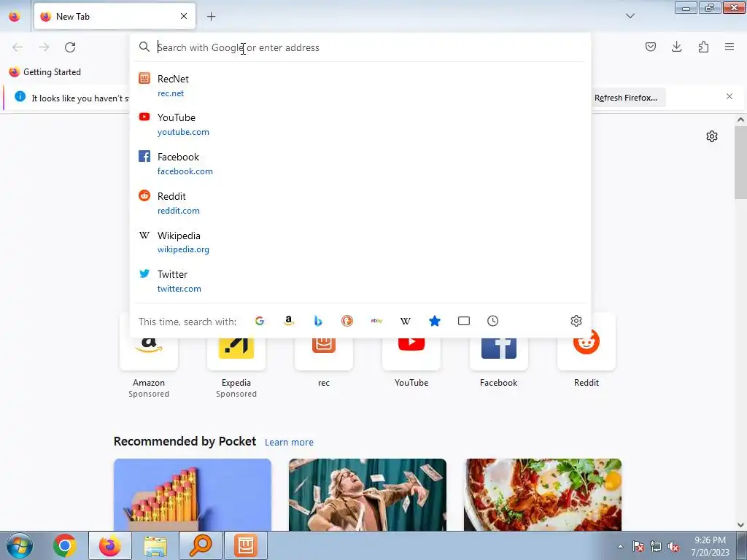Go back one page
This screenshot has height=560, width=747.
click(x=18, y=47)
